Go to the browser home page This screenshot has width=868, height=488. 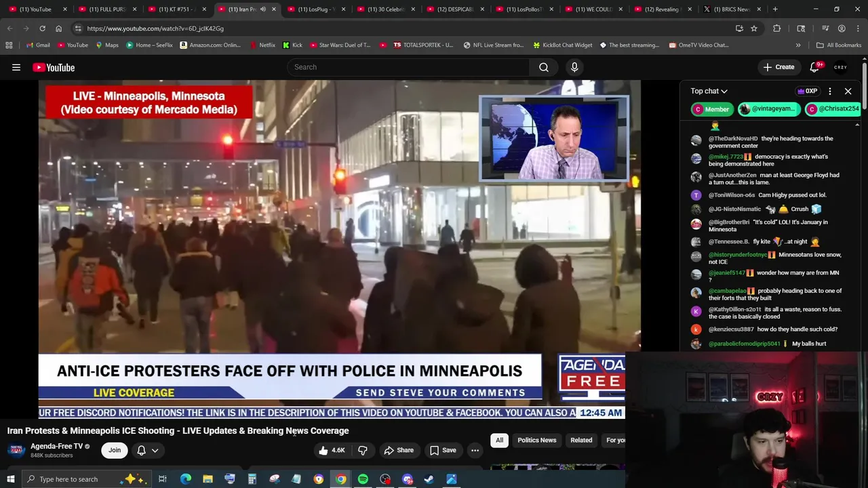[x=58, y=28]
